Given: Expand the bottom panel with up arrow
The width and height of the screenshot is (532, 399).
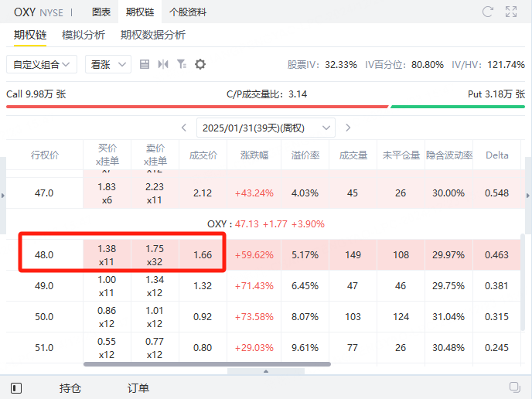Looking at the screenshot, I should click(x=266, y=371).
